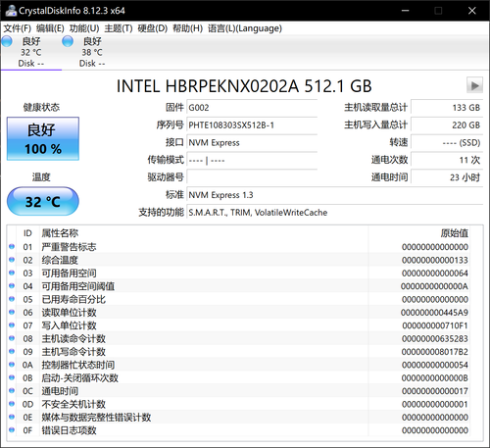Click status dot of attribute 03 可用备用空间
The image size is (490, 448).
pyautogui.click(x=12, y=273)
